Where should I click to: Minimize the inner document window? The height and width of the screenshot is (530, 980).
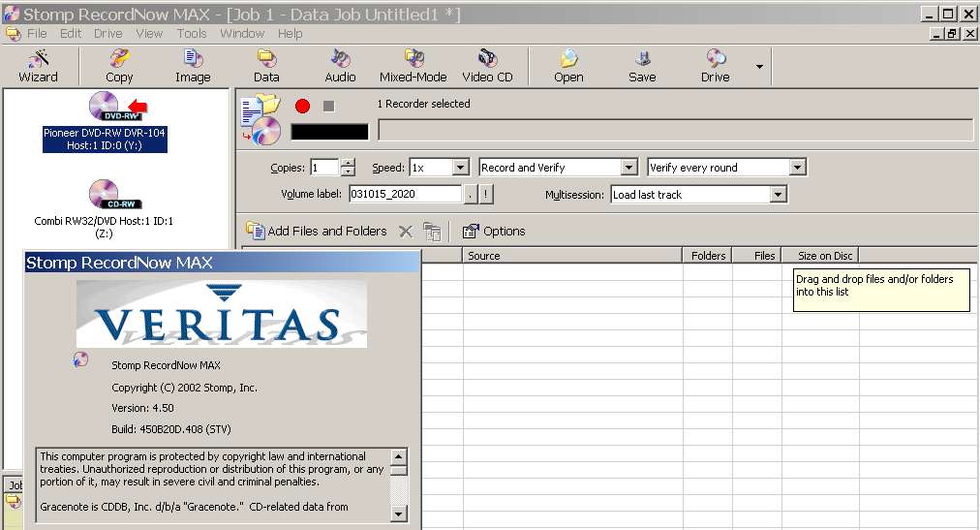coord(936,34)
